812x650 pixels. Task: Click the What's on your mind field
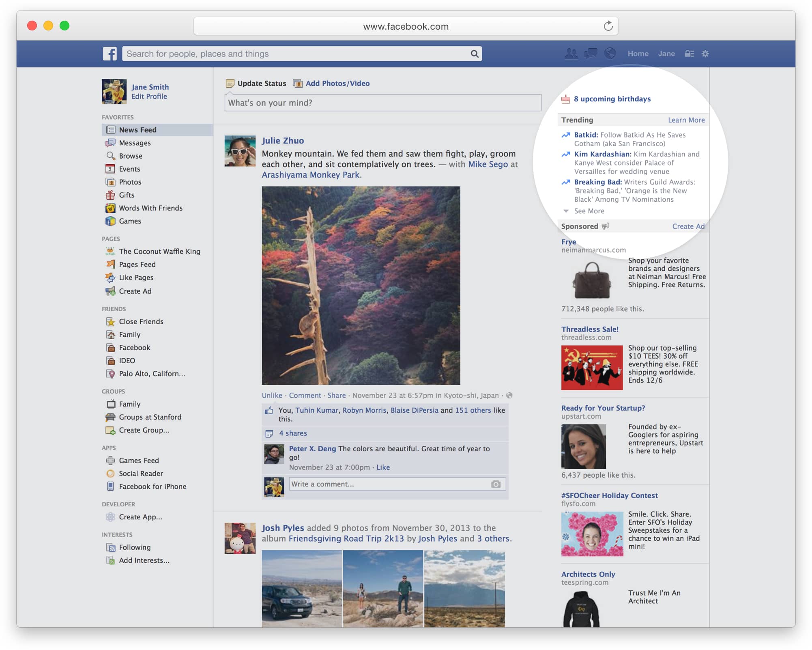tap(382, 103)
